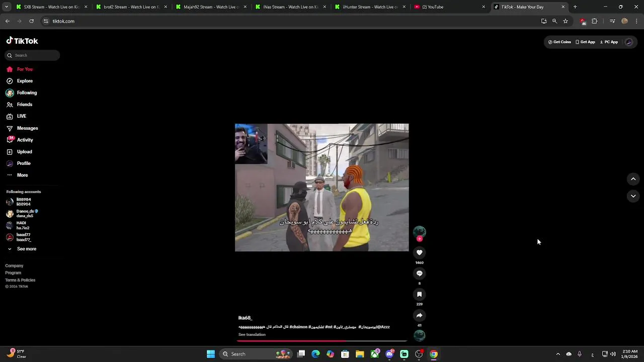
Task: Open following account li88984
Action: [x=19, y=202]
